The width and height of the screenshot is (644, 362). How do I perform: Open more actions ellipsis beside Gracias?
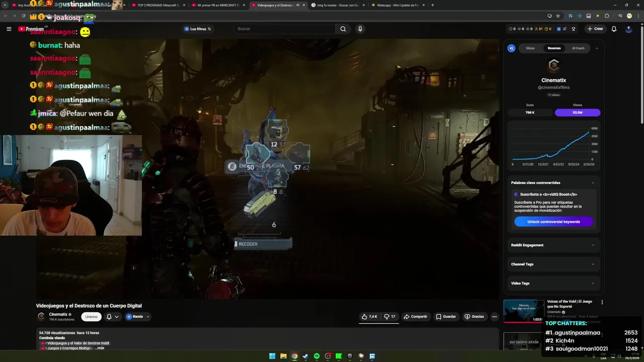tap(495, 317)
